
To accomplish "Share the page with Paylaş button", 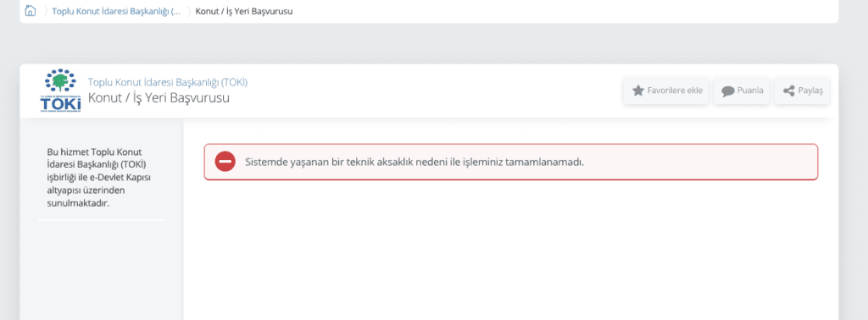I will [802, 91].
